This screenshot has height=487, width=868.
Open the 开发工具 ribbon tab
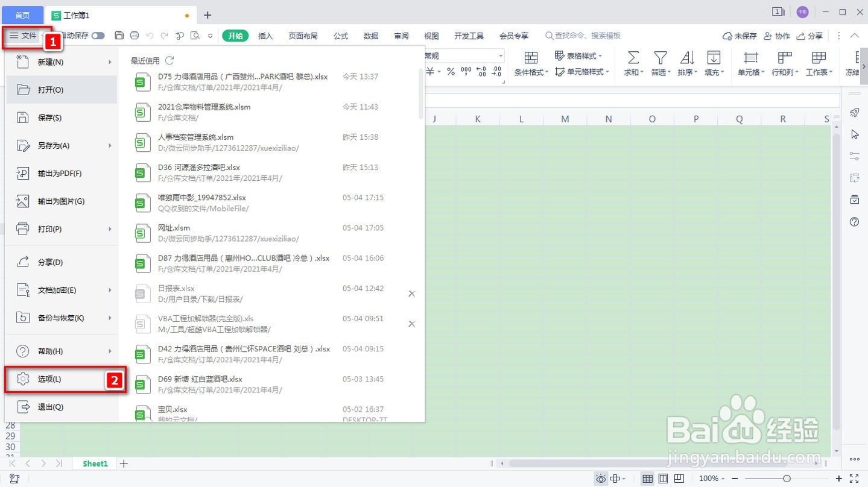469,36
